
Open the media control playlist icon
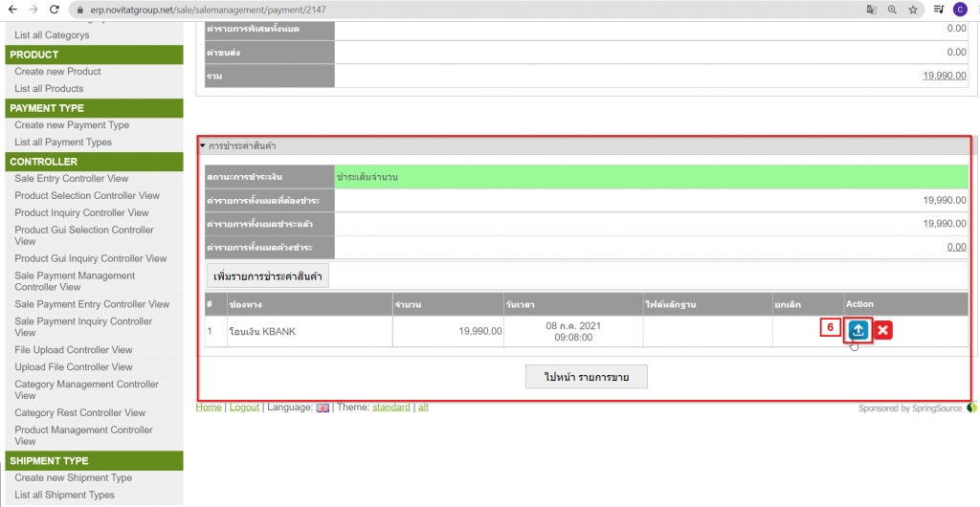pos(937,10)
